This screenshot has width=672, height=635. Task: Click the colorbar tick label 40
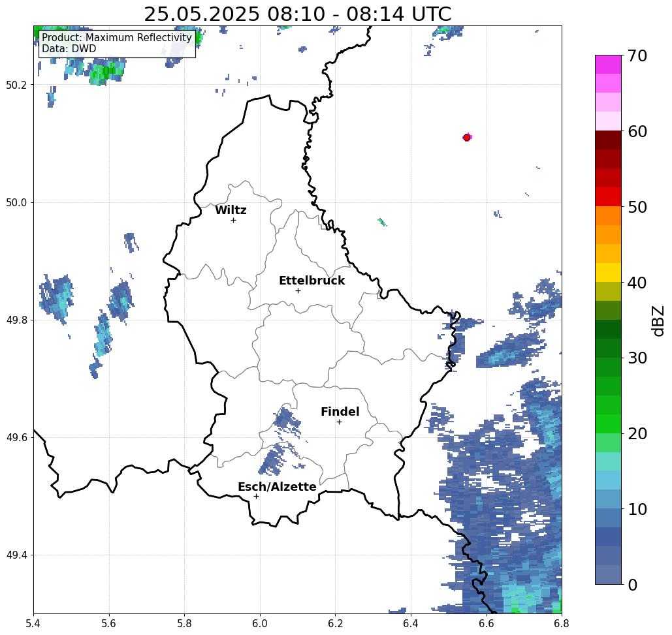point(637,282)
